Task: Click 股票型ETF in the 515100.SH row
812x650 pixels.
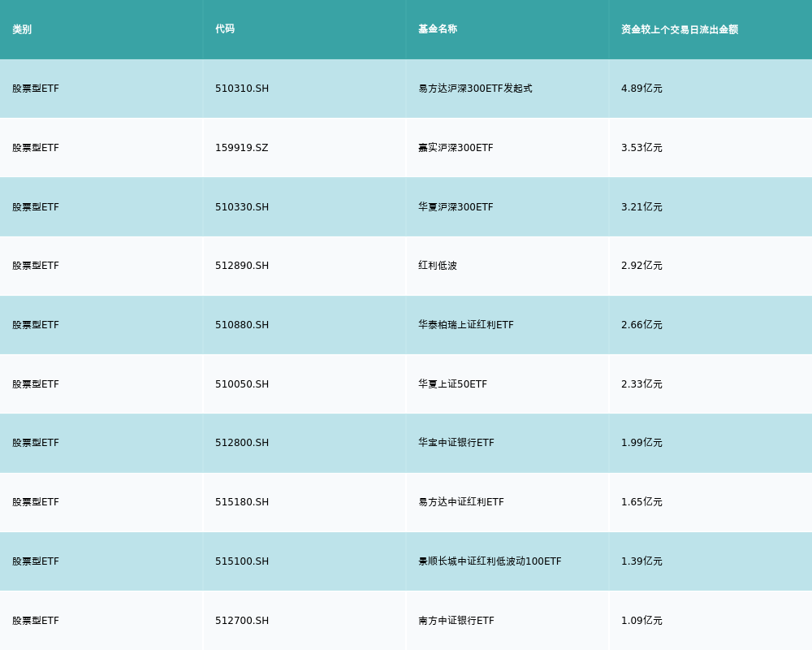Action: tap(36, 561)
